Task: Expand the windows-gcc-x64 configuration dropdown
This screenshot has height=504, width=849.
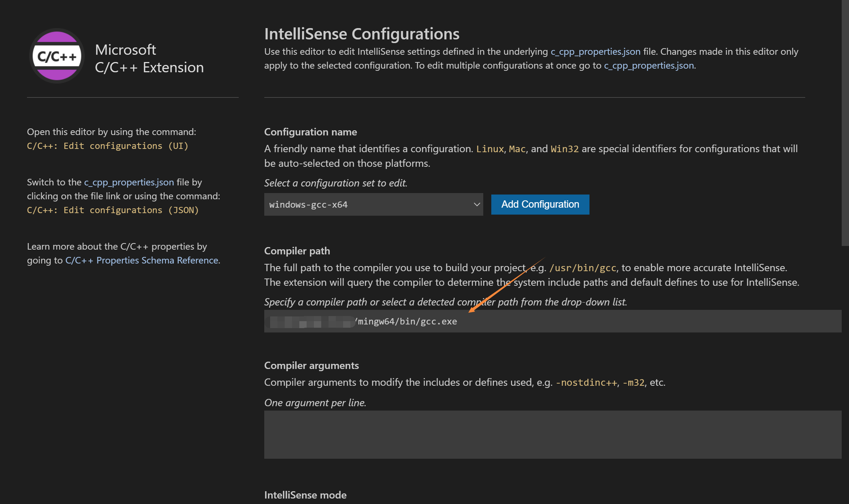Action: point(373,204)
